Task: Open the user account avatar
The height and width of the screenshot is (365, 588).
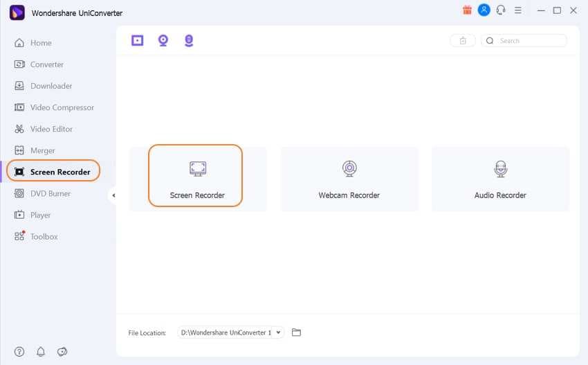Action: (484, 10)
